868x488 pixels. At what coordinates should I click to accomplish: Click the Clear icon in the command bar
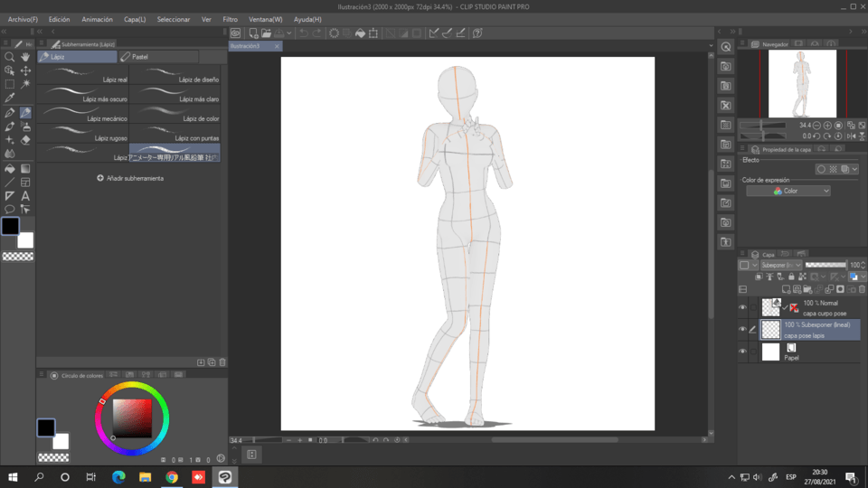[334, 33]
